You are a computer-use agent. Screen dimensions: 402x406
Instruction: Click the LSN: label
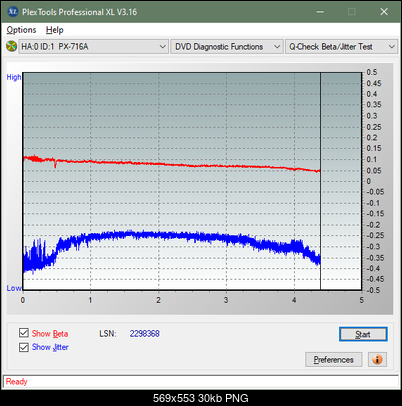pyautogui.click(x=108, y=334)
